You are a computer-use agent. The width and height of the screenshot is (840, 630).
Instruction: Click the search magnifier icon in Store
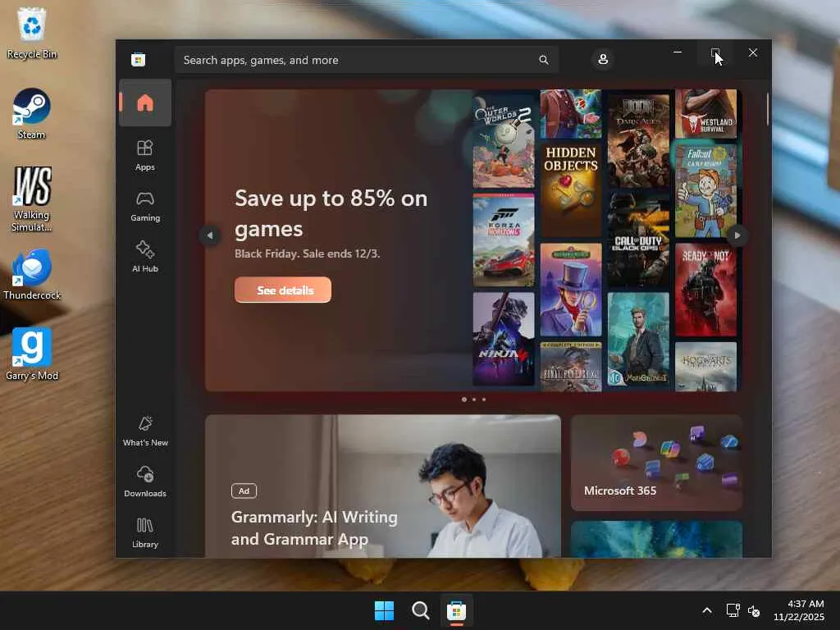coord(543,60)
